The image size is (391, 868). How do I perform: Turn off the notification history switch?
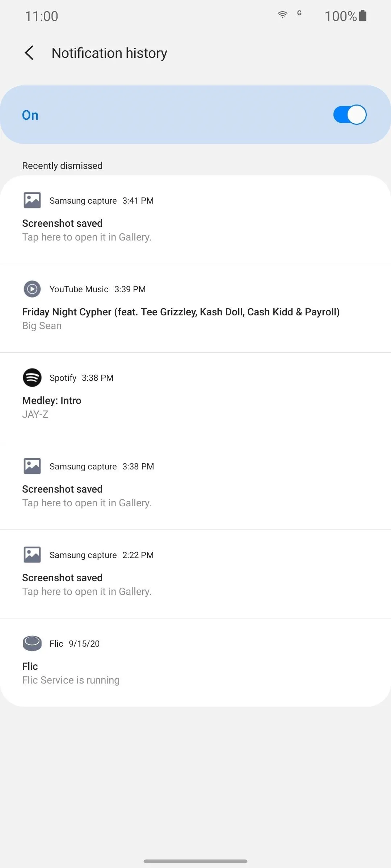coord(350,115)
